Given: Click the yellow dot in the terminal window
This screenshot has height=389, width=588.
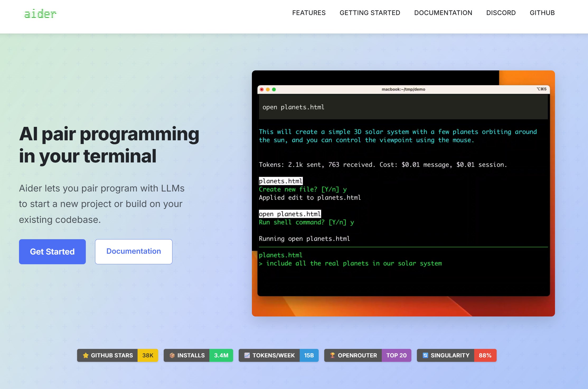Looking at the screenshot, I should 268,89.
